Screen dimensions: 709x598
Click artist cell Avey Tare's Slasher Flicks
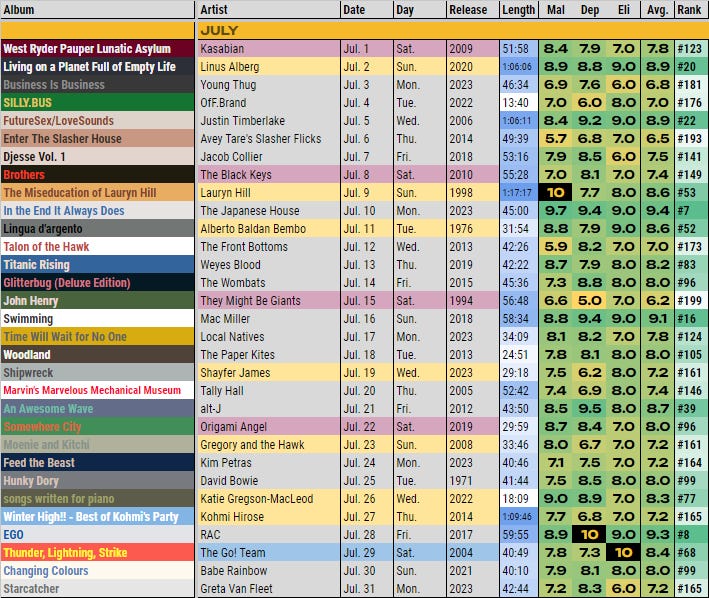[269, 139]
